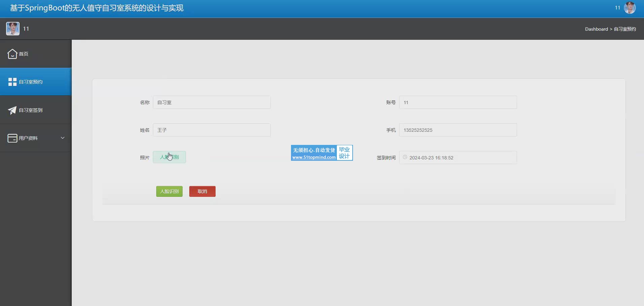Viewport: 644px width, 306px height.
Task: Open the 首页 menu item
Action: click(36, 54)
